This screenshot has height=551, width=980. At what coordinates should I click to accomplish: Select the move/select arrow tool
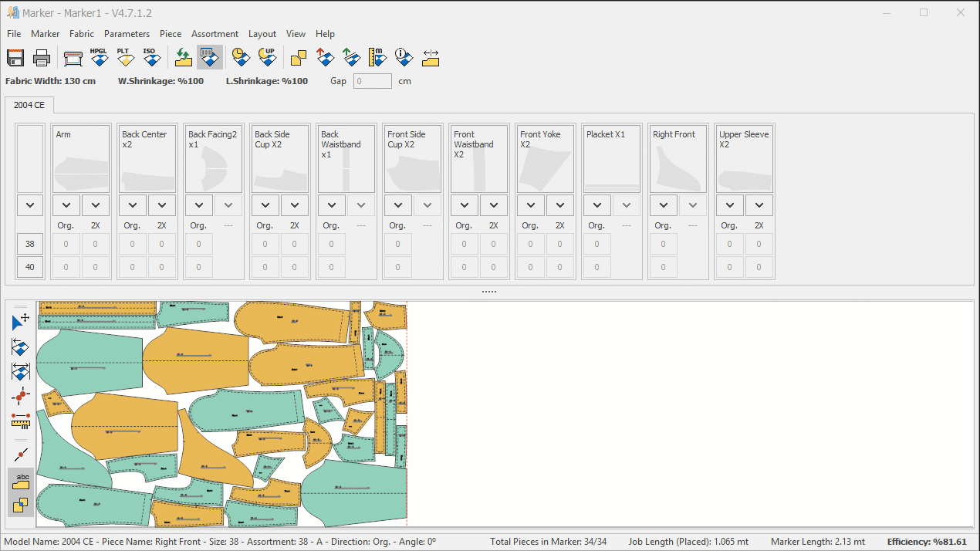(21, 321)
